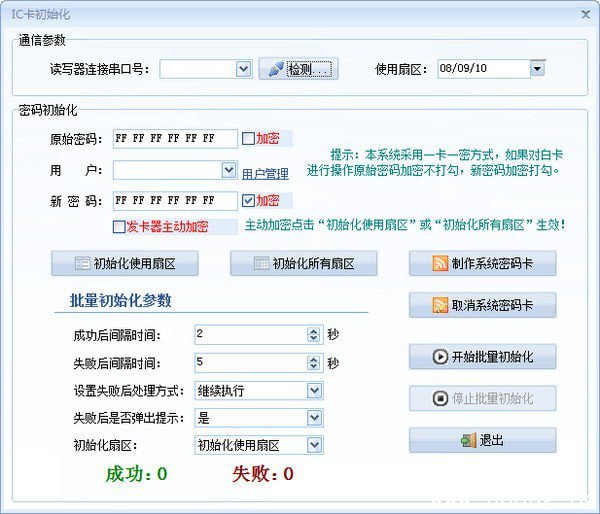Screen dimensions: 600x514
Task: Open 使用扇区 dropdown arrow
Action: pyautogui.click(x=538, y=69)
